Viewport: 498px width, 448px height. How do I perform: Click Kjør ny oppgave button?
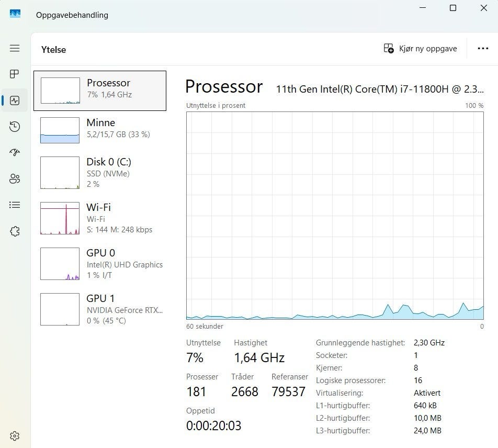tap(420, 49)
